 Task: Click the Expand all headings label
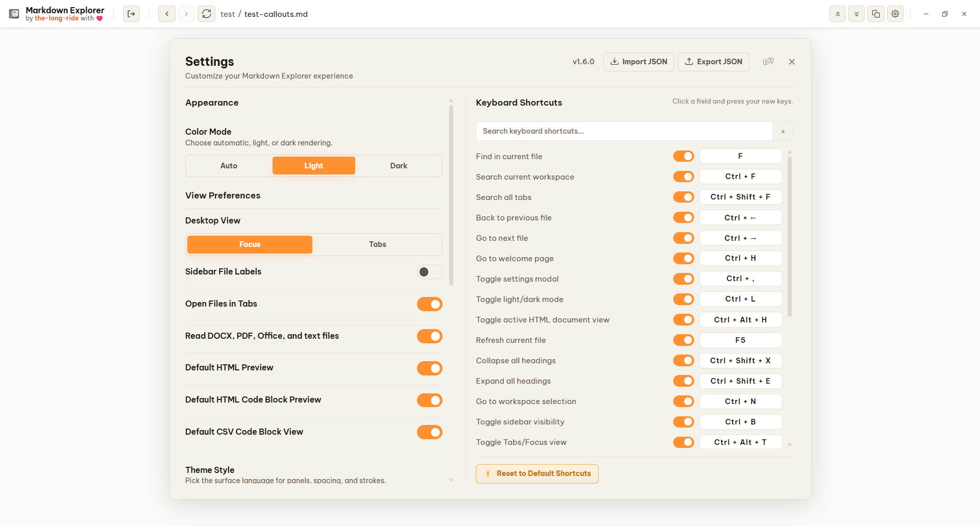(513, 381)
